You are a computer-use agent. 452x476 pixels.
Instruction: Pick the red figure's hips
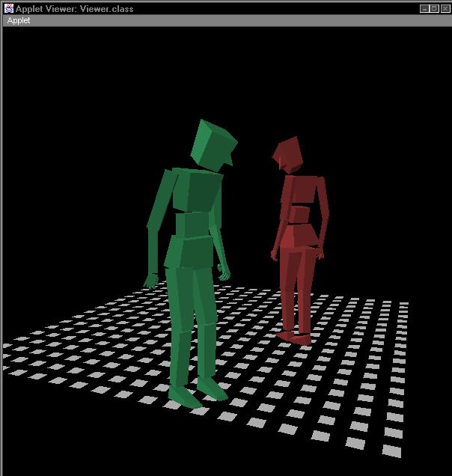pos(299,236)
